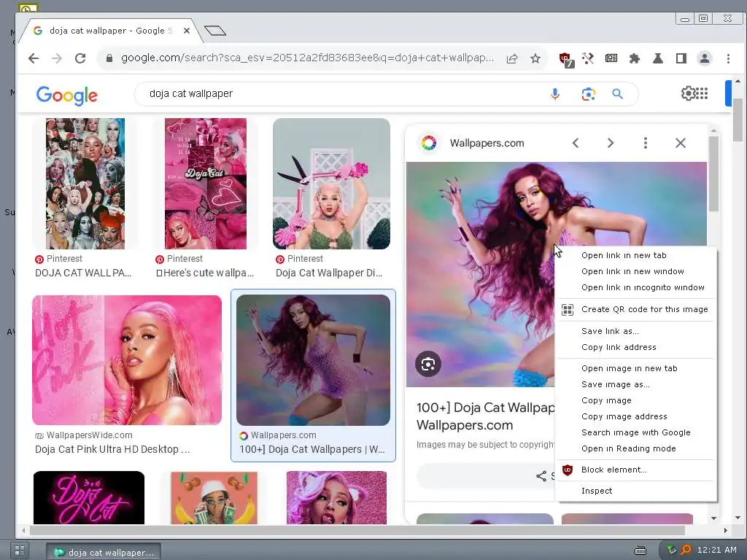Choose 'Open image in new tab'
Image resolution: width=747 pixels, height=560 pixels.
tap(636, 368)
